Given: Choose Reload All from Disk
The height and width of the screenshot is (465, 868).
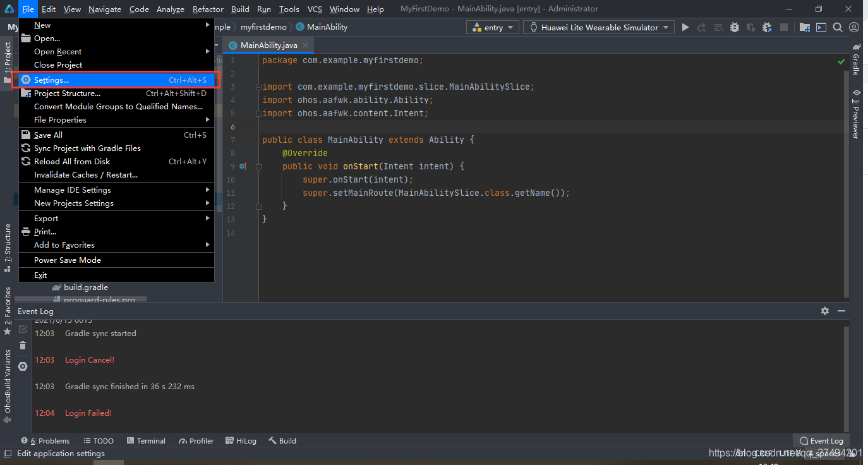Looking at the screenshot, I should 116,162.
